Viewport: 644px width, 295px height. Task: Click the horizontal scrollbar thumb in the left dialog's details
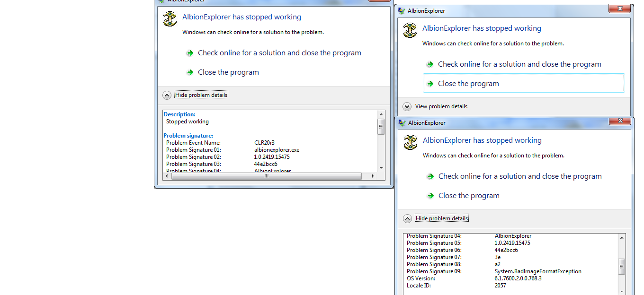pyautogui.click(x=266, y=176)
